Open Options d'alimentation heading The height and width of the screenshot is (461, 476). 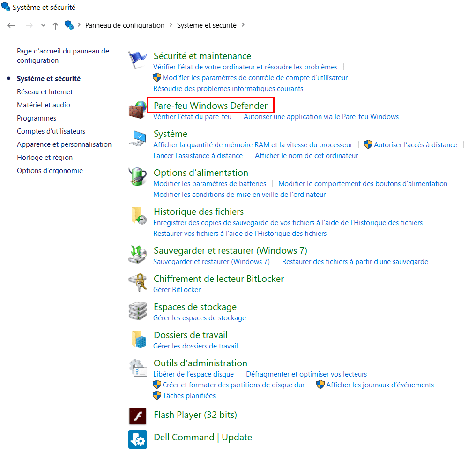click(201, 173)
